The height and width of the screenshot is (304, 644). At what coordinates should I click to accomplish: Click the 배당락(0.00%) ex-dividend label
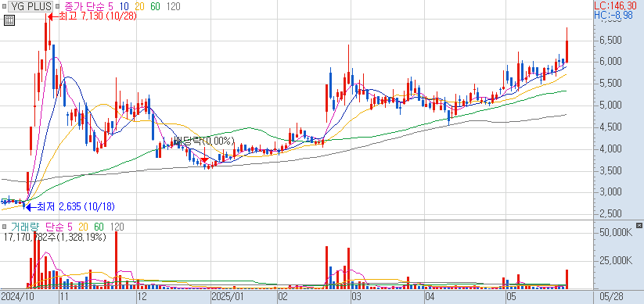(204, 141)
